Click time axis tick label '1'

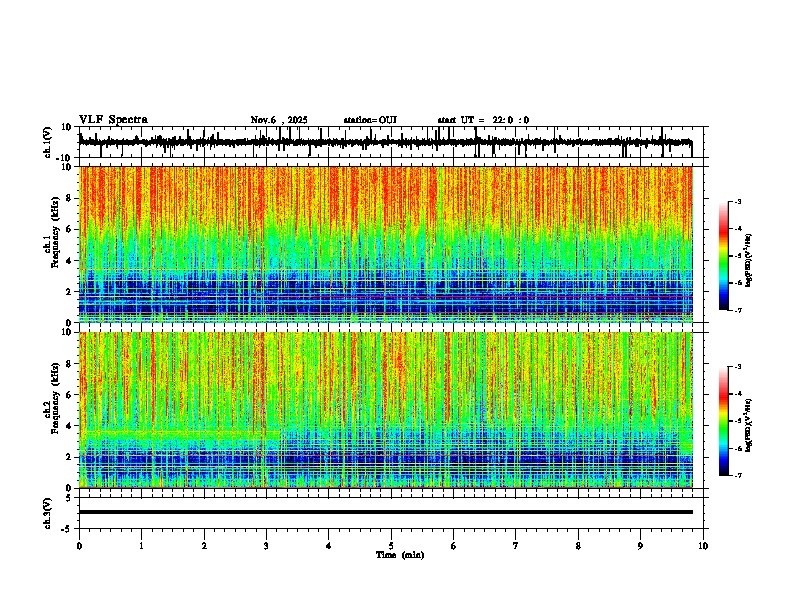click(x=141, y=546)
